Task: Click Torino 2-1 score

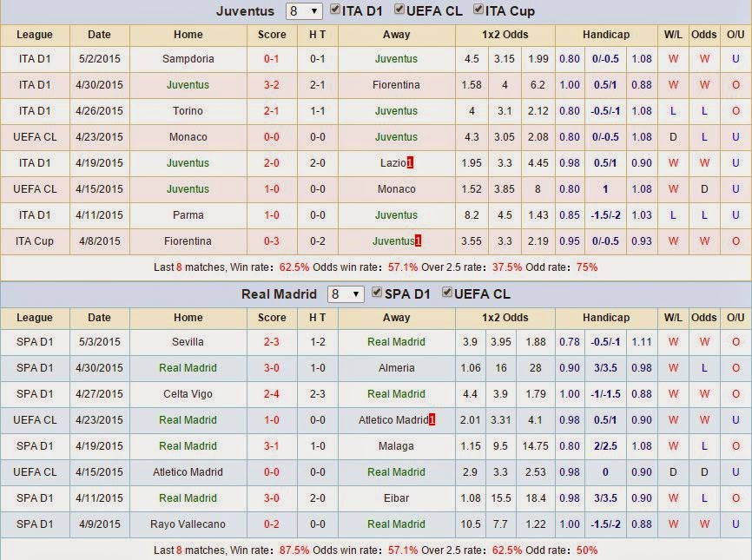Action: pos(272,111)
